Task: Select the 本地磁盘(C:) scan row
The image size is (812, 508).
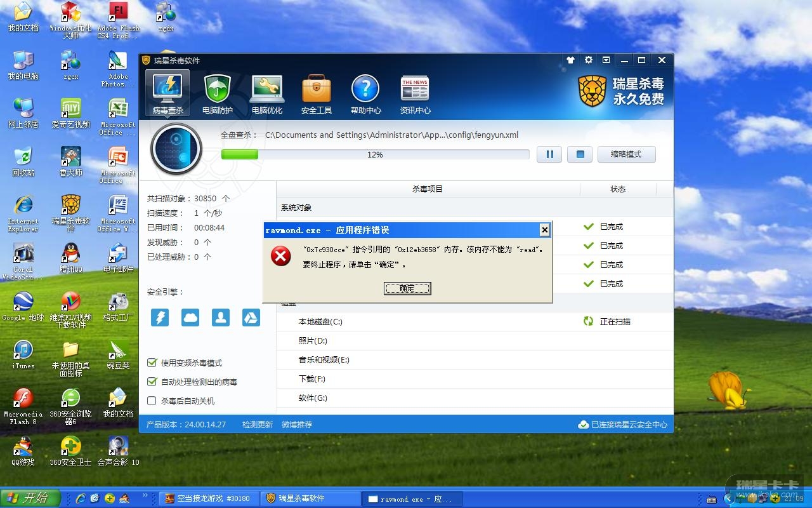Action: click(475, 321)
